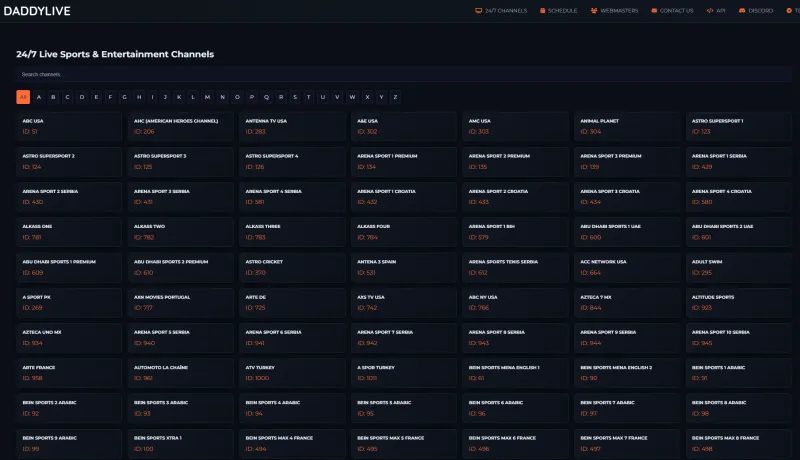This screenshot has width=800, height=460.
Task: Filter channels by letter S
Action: [295, 97]
